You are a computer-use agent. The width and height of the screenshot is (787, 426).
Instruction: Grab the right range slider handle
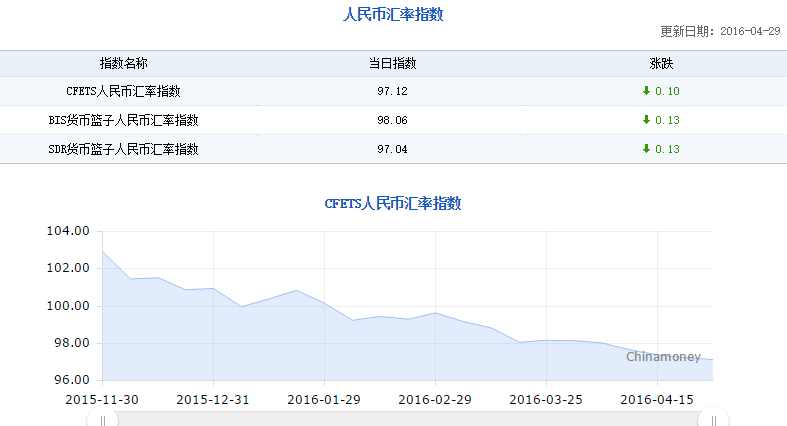pyautogui.click(x=713, y=420)
